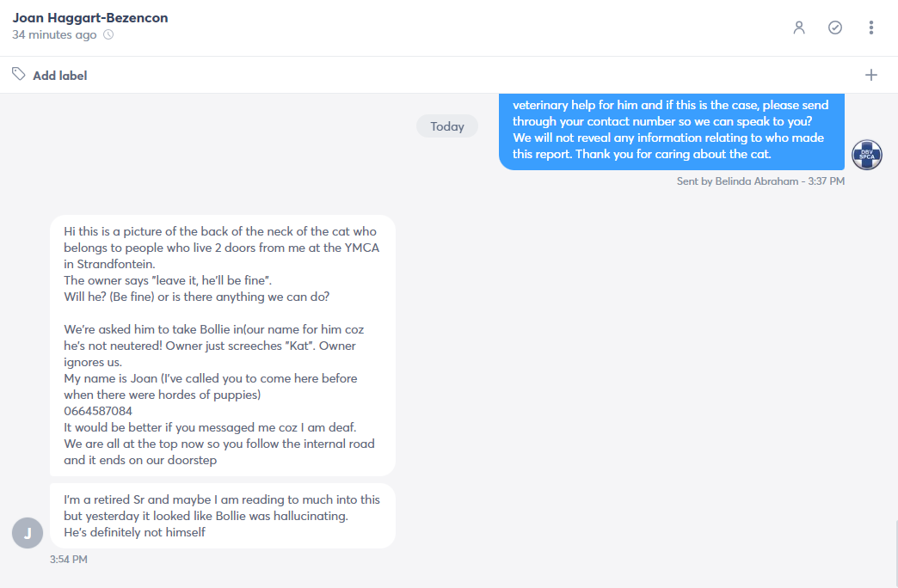Select the blue outgoing message bubble
The width and height of the screenshot is (898, 588).
click(671, 132)
